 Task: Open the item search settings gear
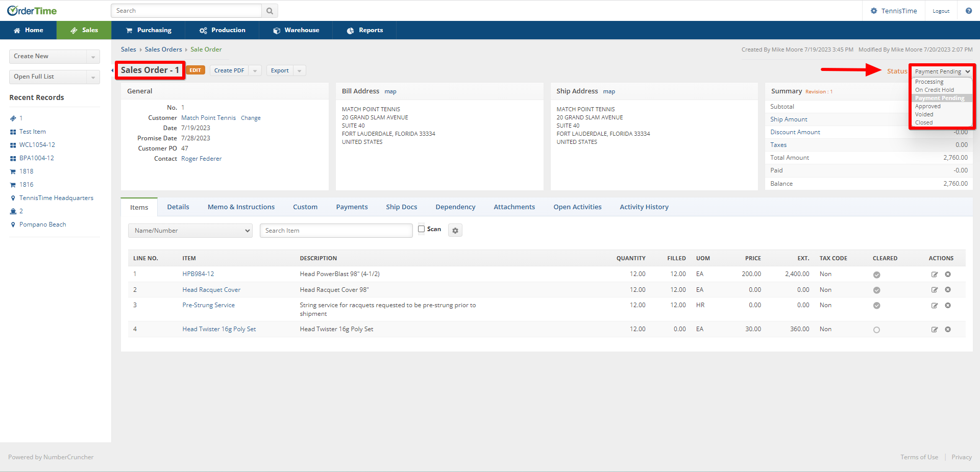[455, 231]
